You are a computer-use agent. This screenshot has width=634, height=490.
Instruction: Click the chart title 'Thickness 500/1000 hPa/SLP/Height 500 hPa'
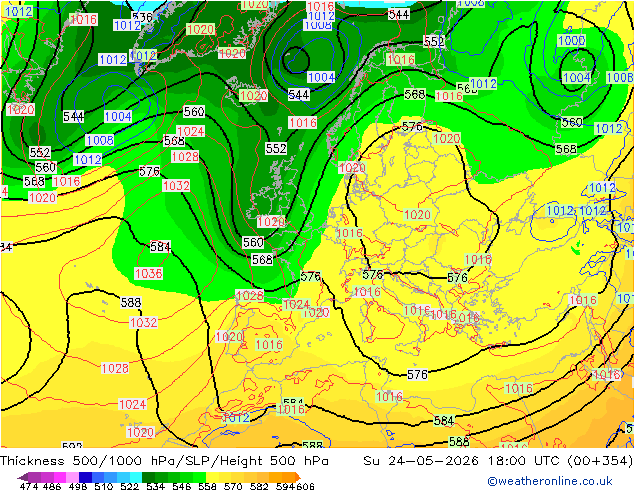click(x=164, y=461)
